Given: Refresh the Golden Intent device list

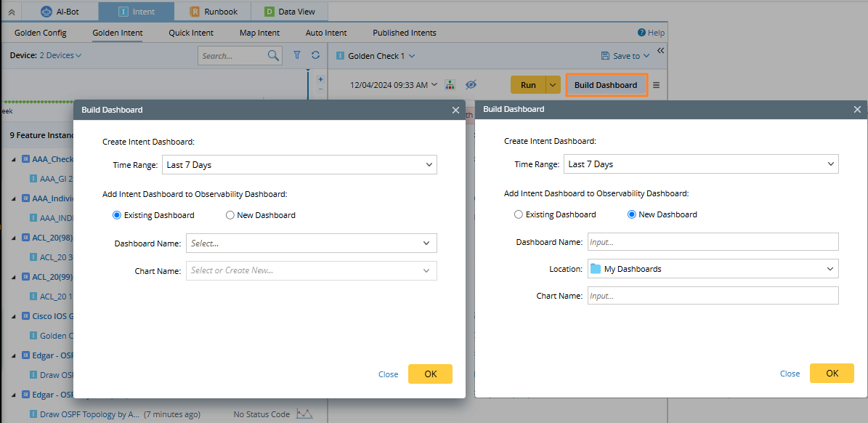Looking at the screenshot, I should [315, 55].
